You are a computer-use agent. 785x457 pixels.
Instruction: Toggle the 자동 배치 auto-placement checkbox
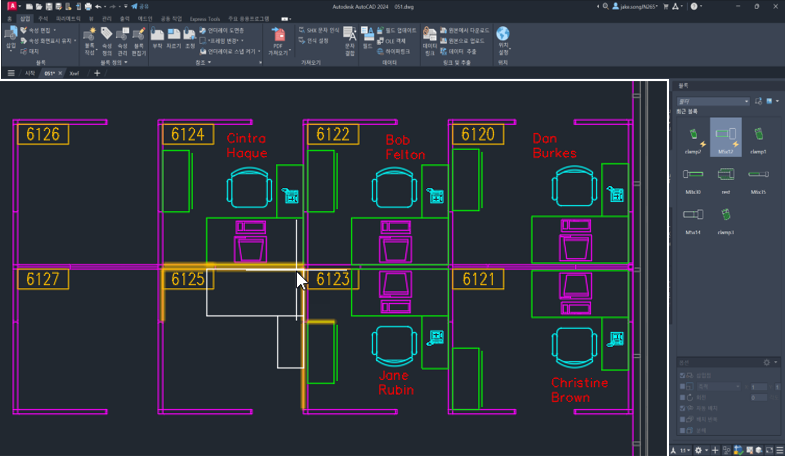[x=682, y=408]
